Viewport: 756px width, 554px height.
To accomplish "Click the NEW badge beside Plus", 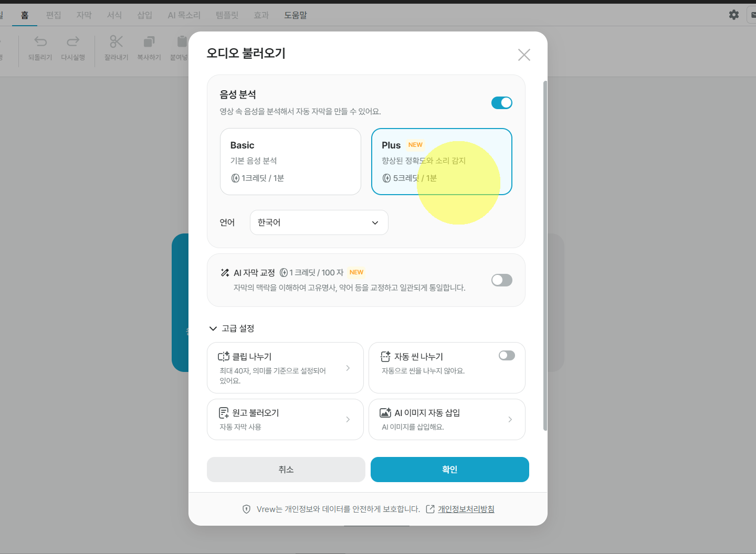I will coord(415,145).
